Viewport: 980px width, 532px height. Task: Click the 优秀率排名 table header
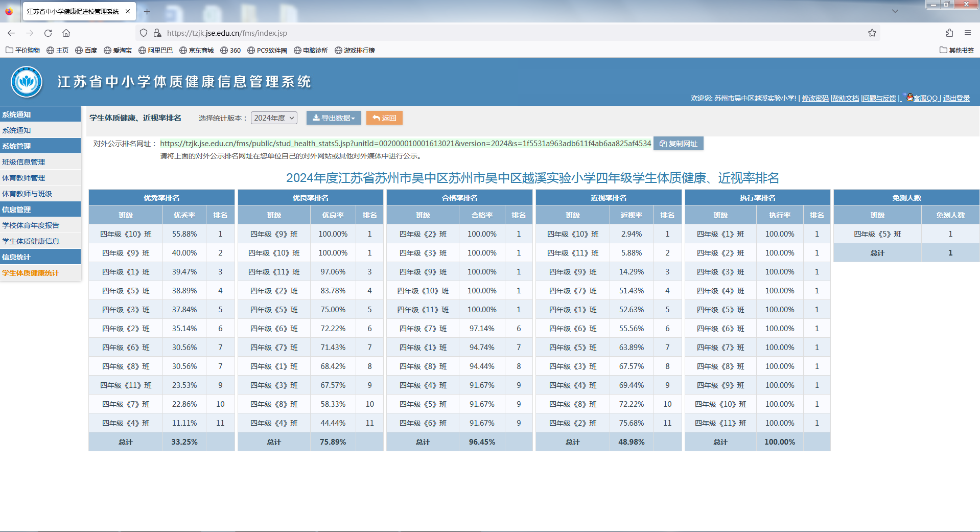161,198
